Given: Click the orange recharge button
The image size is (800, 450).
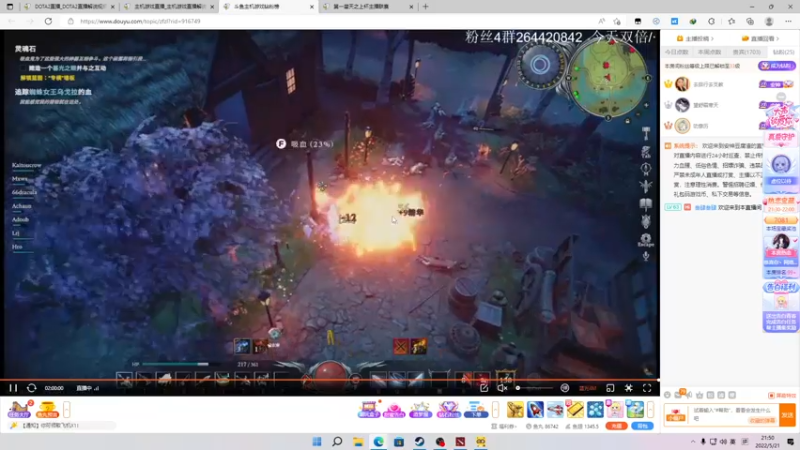Looking at the screenshot, I should 616,426.
